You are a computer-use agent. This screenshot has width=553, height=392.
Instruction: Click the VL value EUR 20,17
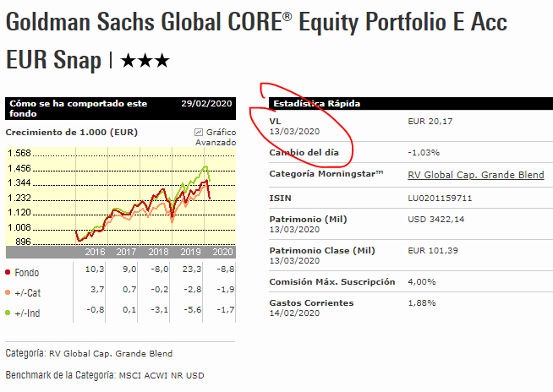pyautogui.click(x=430, y=122)
